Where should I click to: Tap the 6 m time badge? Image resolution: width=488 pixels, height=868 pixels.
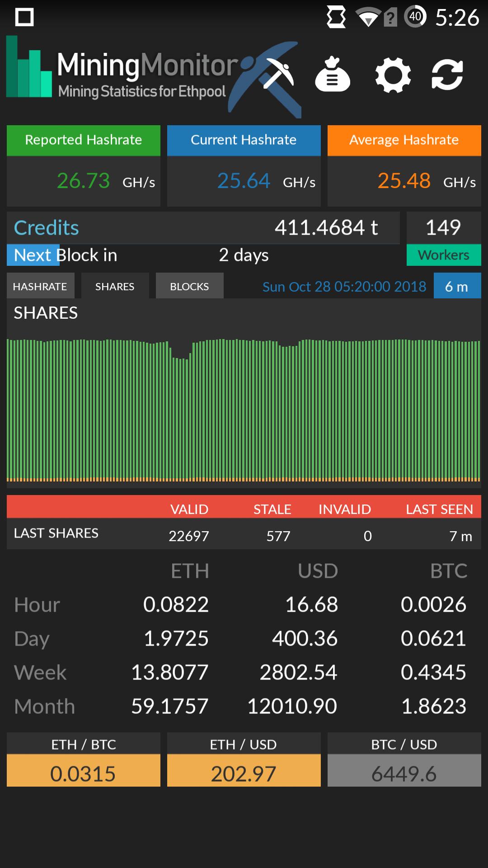click(x=457, y=286)
